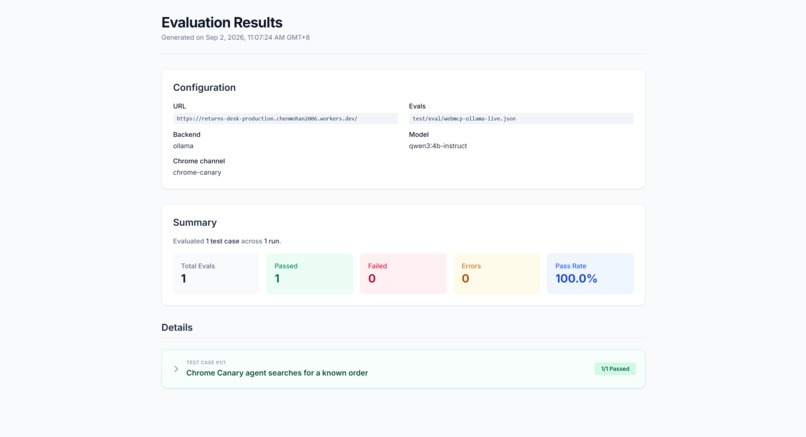
Task: Click the 'TEST CASE #1/1' label
Action: pos(206,362)
